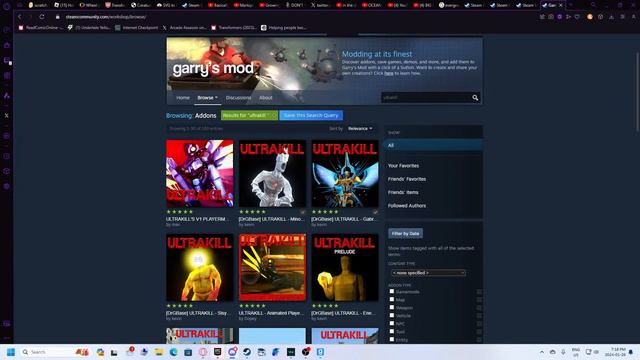The width and height of the screenshot is (640, 360).
Task: Show Followed Authors items
Action: tap(407, 206)
